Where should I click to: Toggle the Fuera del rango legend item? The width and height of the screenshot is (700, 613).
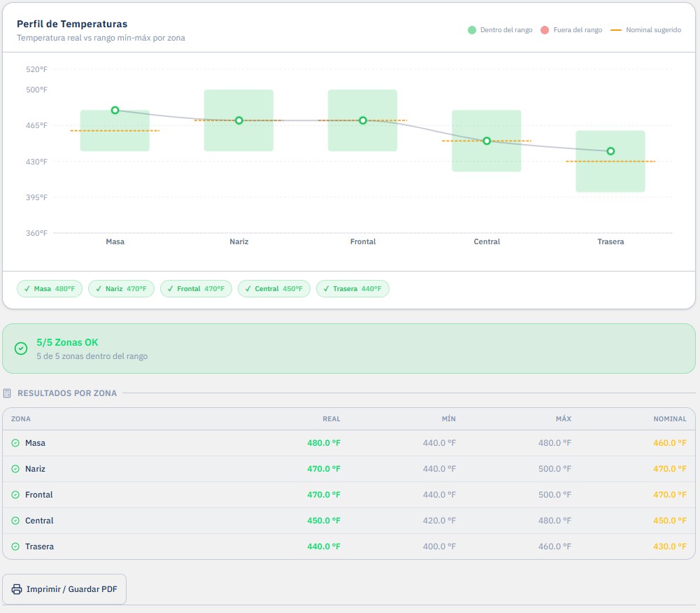click(571, 30)
